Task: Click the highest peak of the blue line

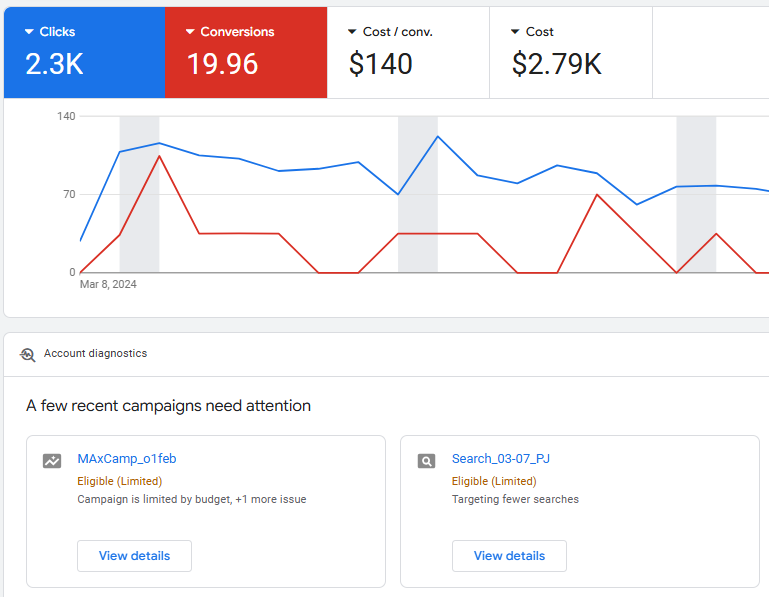Action: click(437, 136)
